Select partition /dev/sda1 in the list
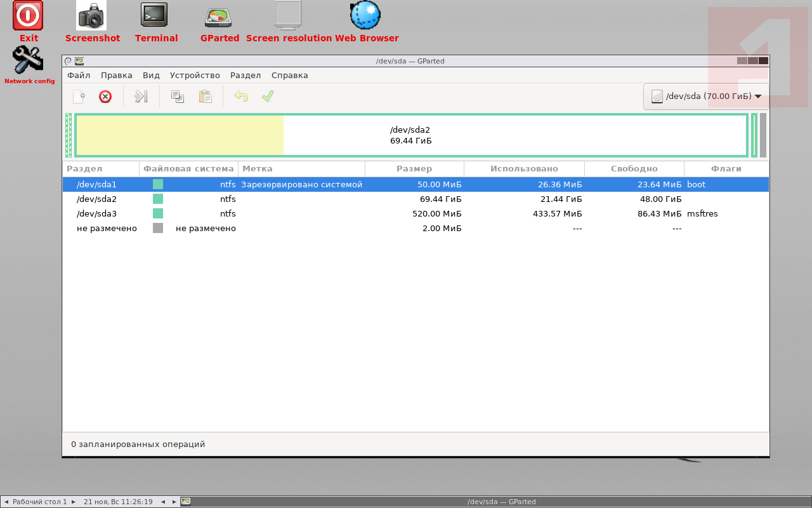The width and height of the screenshot is (812, 508). (96, 184)
